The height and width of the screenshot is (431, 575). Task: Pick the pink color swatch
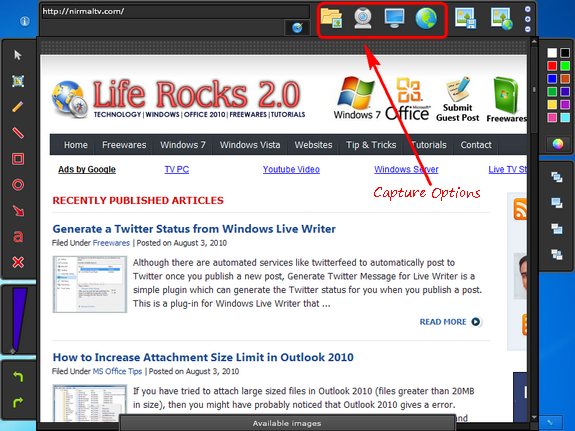(552, 117)
